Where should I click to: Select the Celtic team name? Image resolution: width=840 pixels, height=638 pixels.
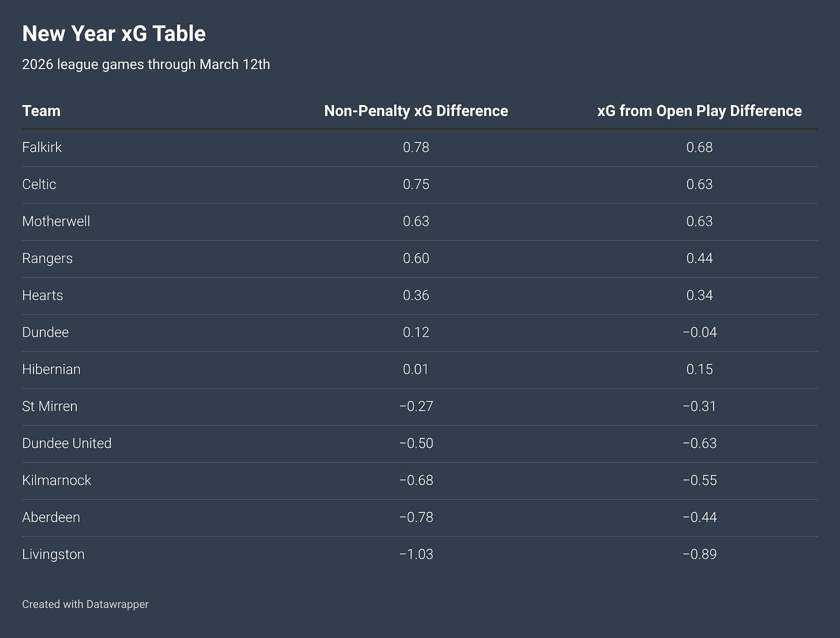(39, 184)
